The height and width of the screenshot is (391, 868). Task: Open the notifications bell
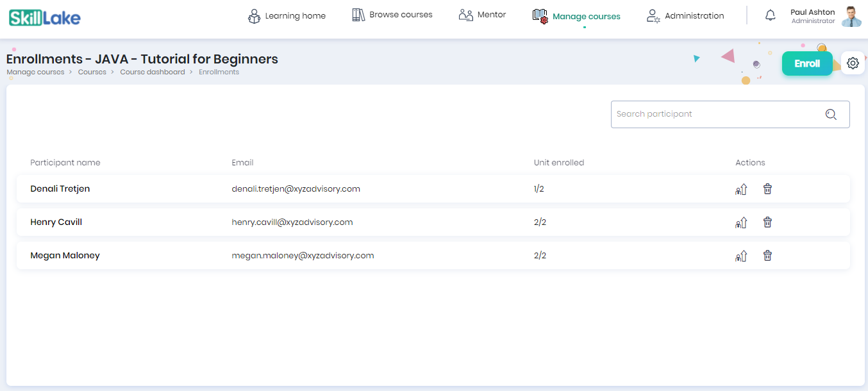click(x=771, y=16)
